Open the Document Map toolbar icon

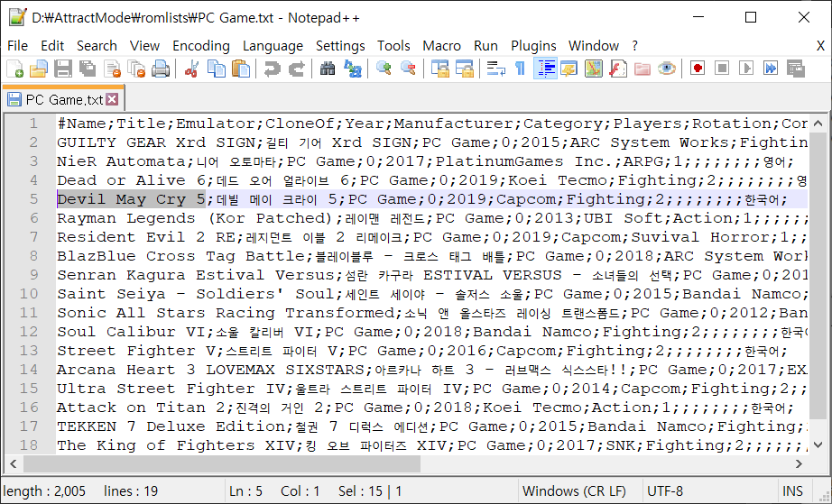click(594, 69)
